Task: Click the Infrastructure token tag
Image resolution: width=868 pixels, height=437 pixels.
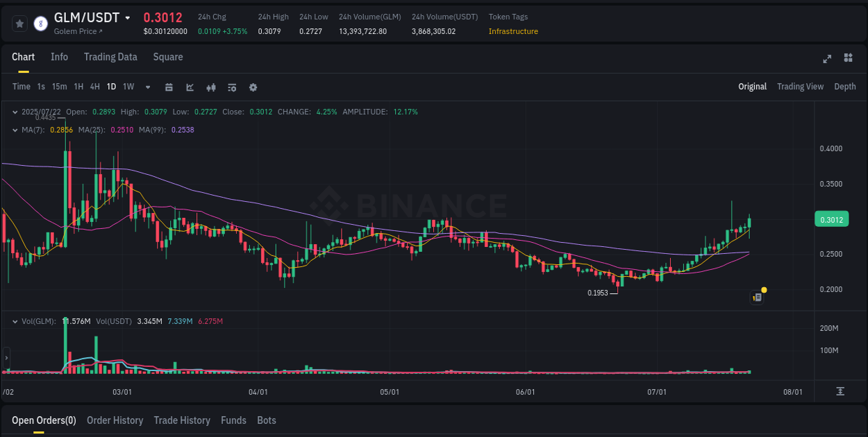Action: click(x=513, y=31)
